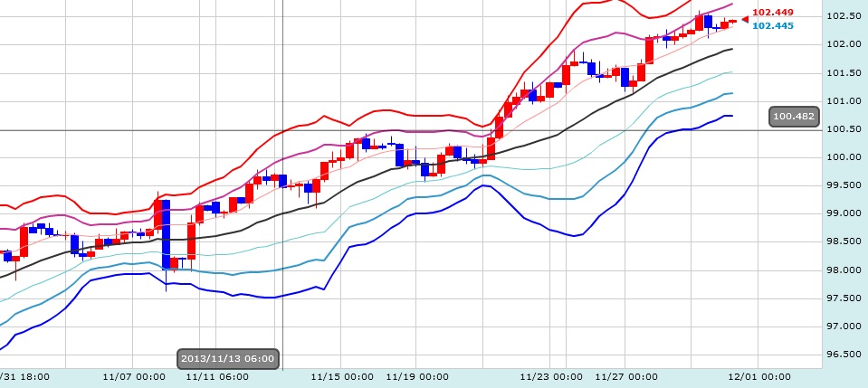Click the red 102.449 ask price label
The width and height of the screenshot is (868, 388).
[x=773, y=12]
